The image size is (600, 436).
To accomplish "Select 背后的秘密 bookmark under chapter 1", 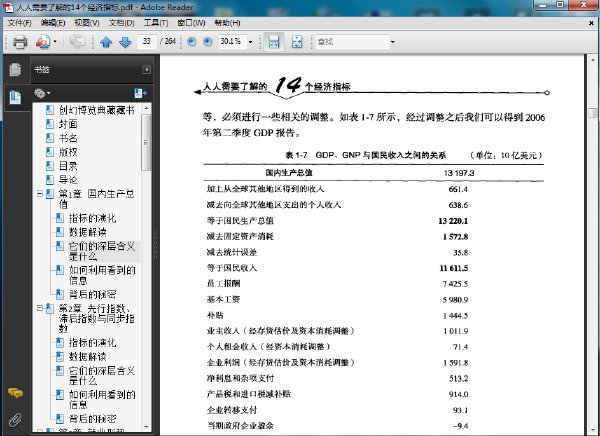I will pos(92,294).
